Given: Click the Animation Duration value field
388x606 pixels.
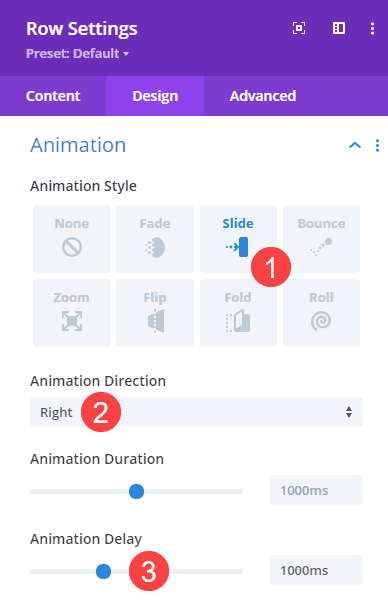Looking at the screenshot, I should pyautogui.click(x=316, y=490).
